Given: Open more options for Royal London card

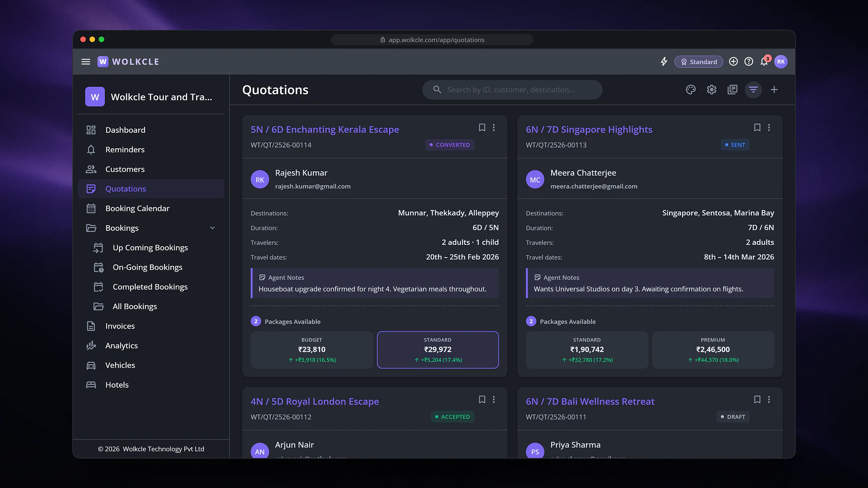Looking at the screenshot, I should 494,399.
